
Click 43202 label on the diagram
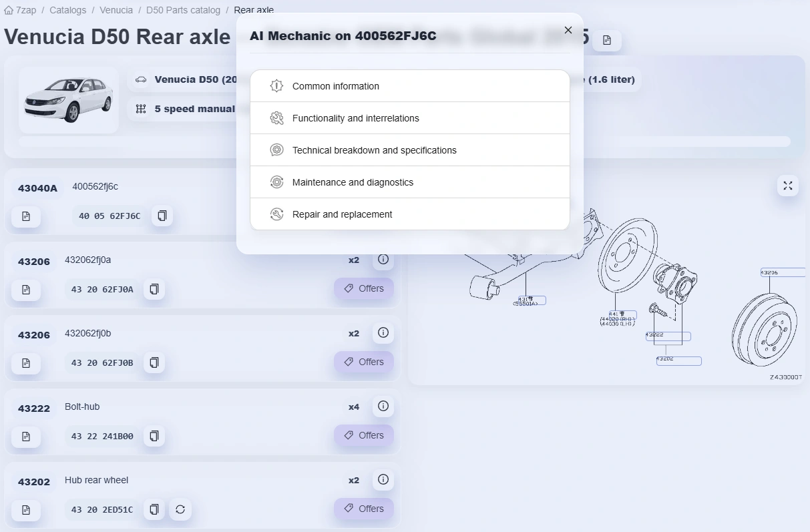pos(678,360)
